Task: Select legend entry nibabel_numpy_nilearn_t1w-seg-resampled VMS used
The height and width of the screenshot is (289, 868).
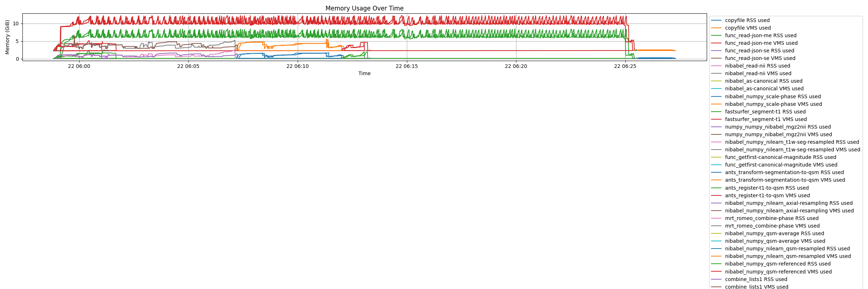Action: pos(786,150)
